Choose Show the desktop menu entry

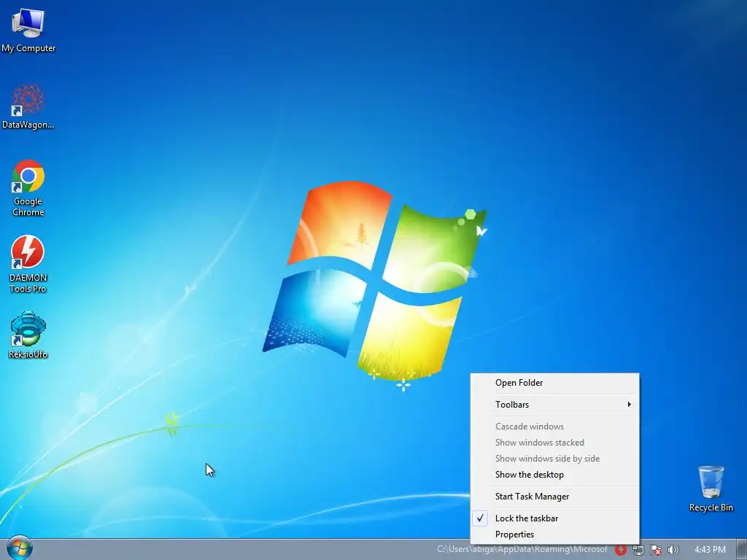555,475
